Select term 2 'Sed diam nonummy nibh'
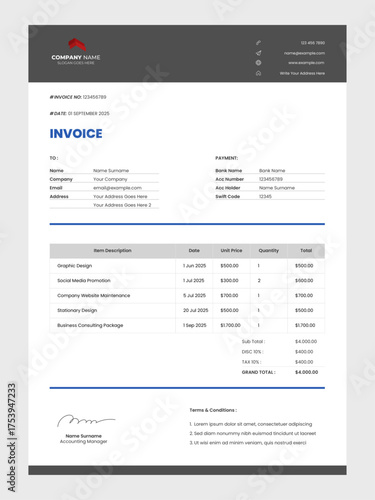 (x=253, y=433)
